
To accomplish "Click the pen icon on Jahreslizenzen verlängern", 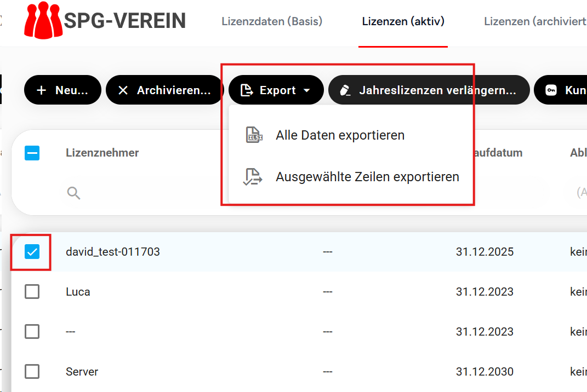I will [345, 90].
